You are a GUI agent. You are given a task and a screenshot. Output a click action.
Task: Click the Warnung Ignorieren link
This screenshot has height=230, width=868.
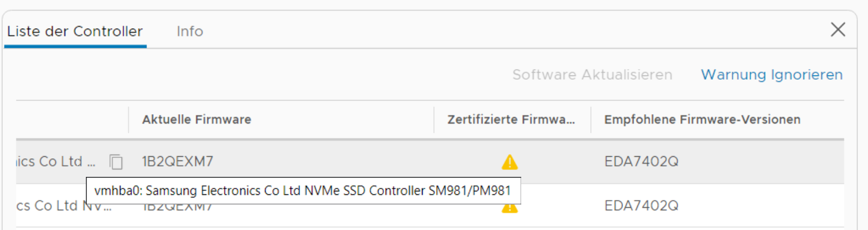[x=771, y=75]
